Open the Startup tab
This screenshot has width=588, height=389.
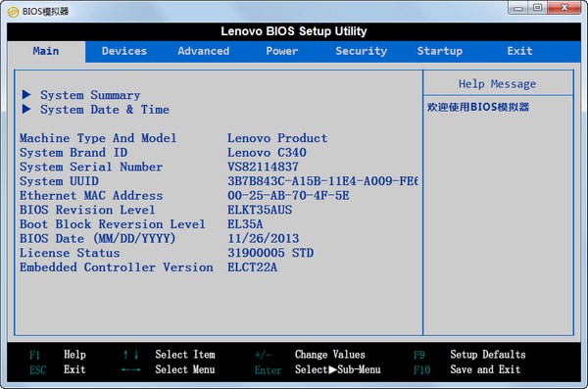click(440, 51)
